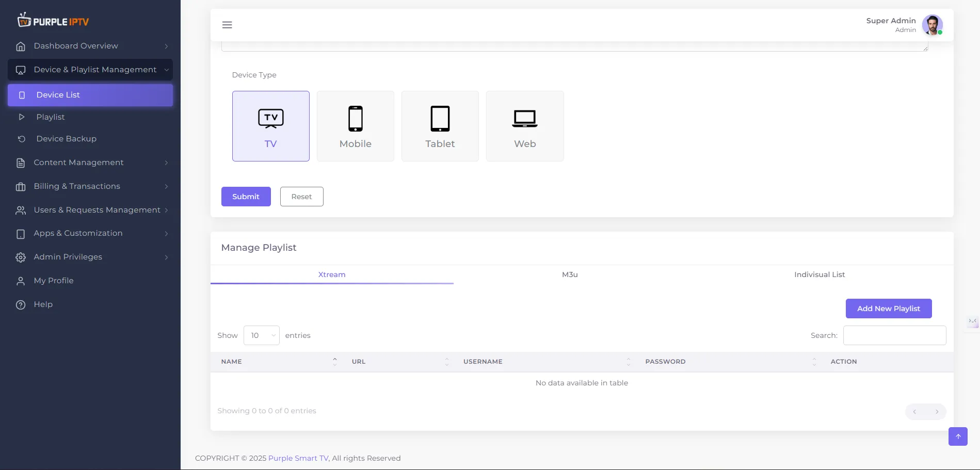Sort table by USERNAME column header
Screen dimensions: 980x470
pos(544,362)
